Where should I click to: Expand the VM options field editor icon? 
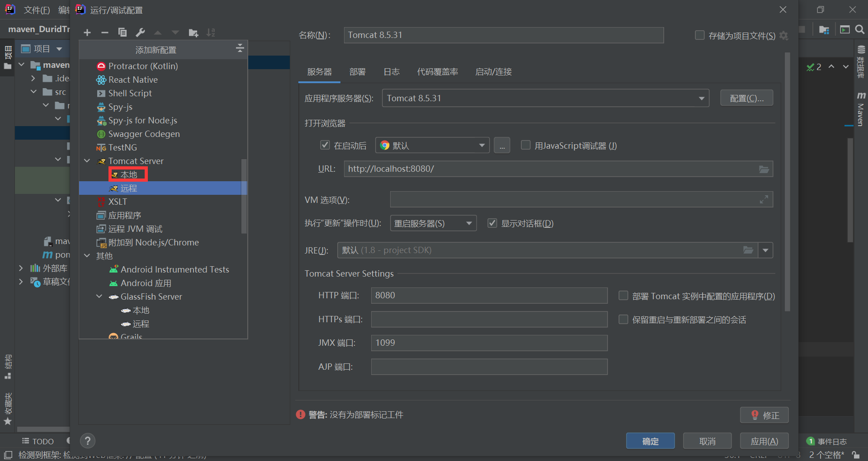[x=764, y=199]
